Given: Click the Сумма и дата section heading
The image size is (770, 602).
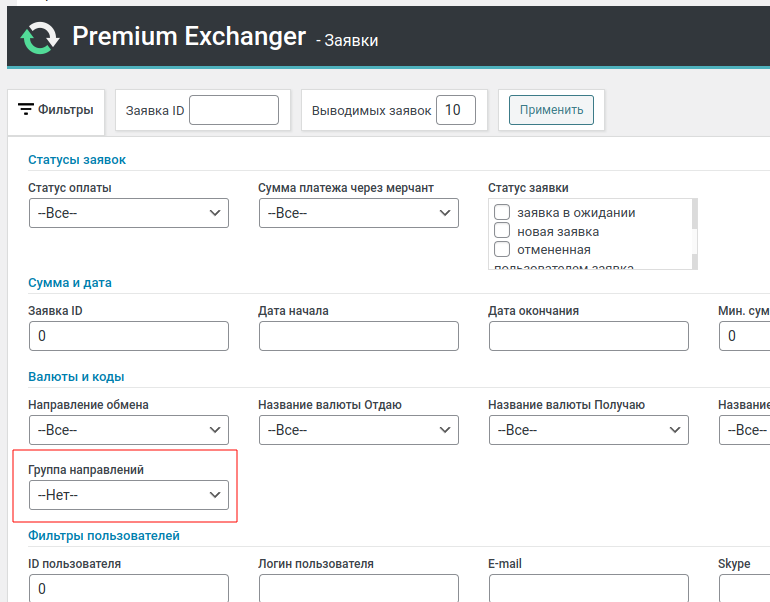Looking at the screenshot, I should coord(70,283).
